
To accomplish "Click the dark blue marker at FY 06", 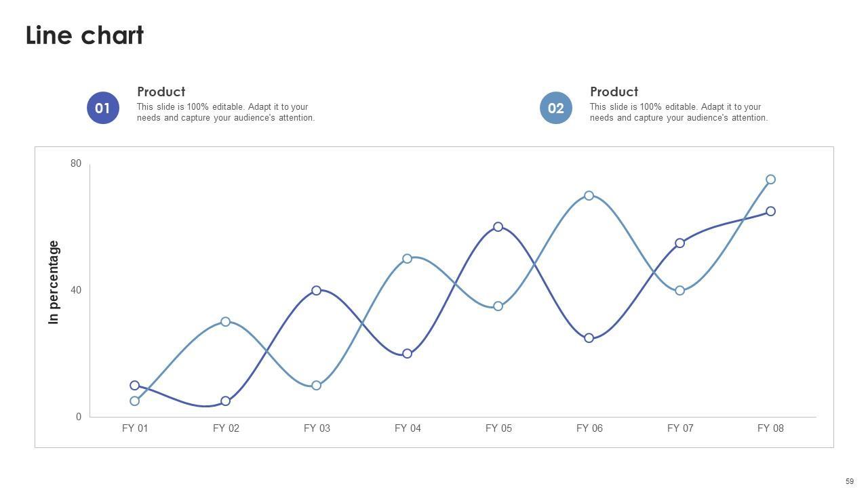I will click(x=589, y=338).
